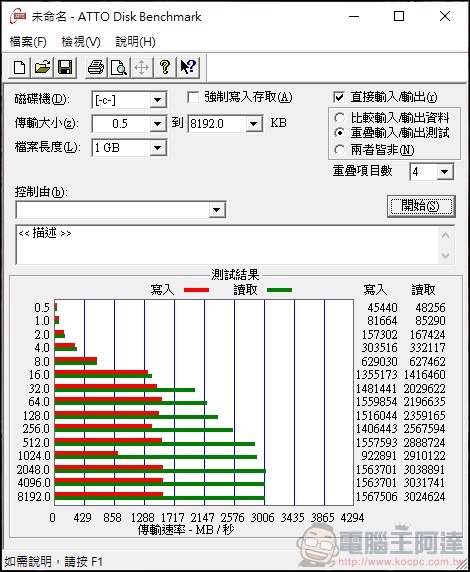Click the 8192.0 row label in chart

click(x=33, y=496)
